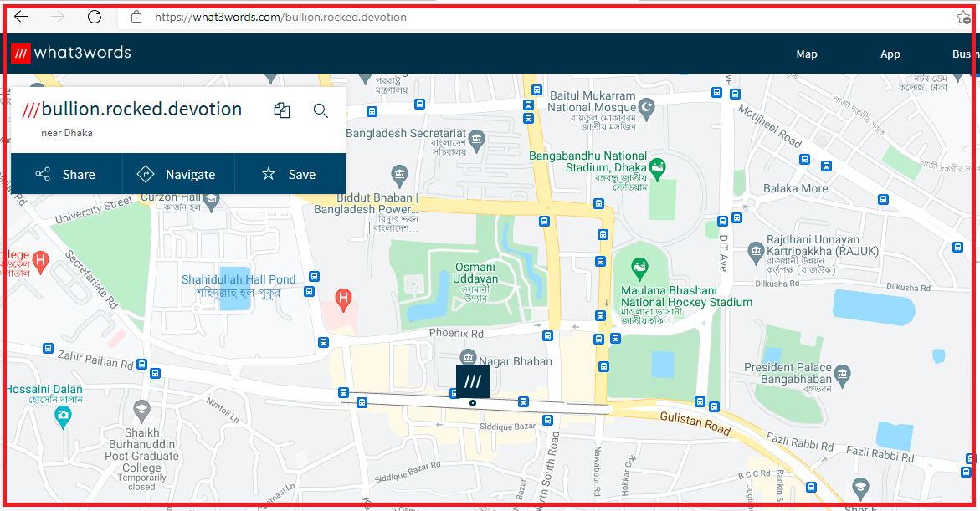
Task: Select Shaikh Burhanuddin College pin
Action: click(x=142, y=410)
